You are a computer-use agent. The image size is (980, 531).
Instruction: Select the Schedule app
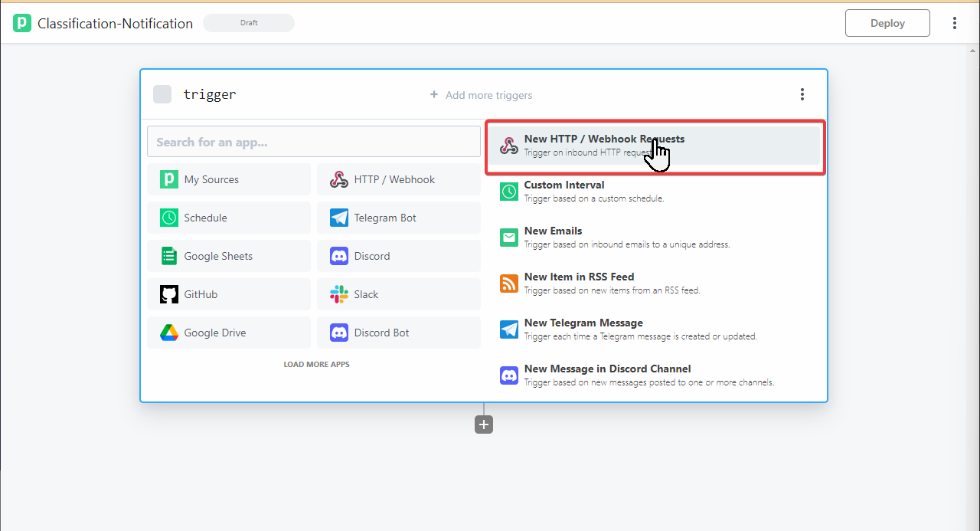[229, 218]
